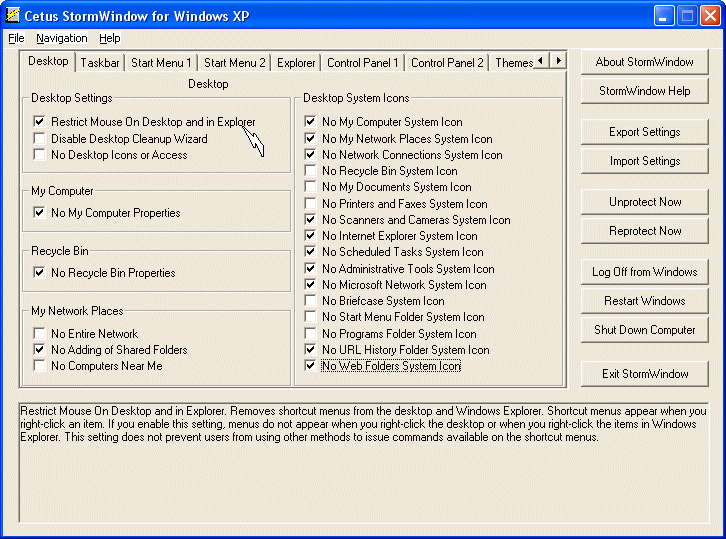
Task: Check No Briefcase System Icon
Action: tap(310, 301)
